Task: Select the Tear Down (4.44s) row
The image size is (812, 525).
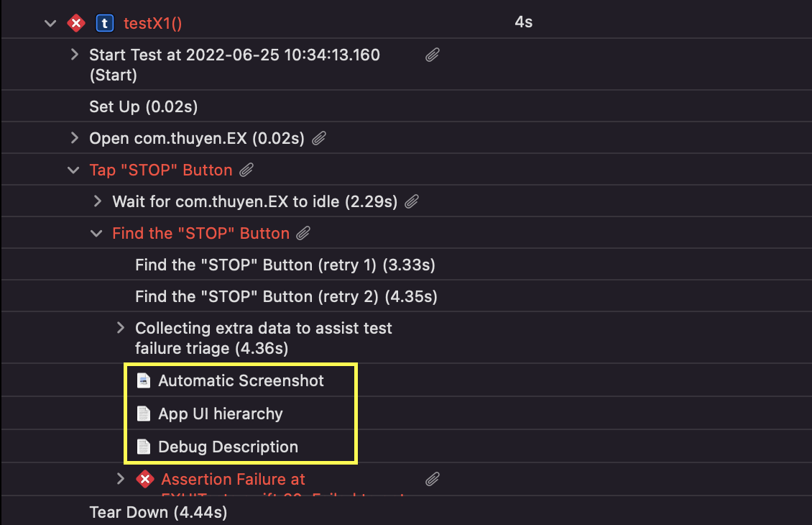Action: point(158,512)
